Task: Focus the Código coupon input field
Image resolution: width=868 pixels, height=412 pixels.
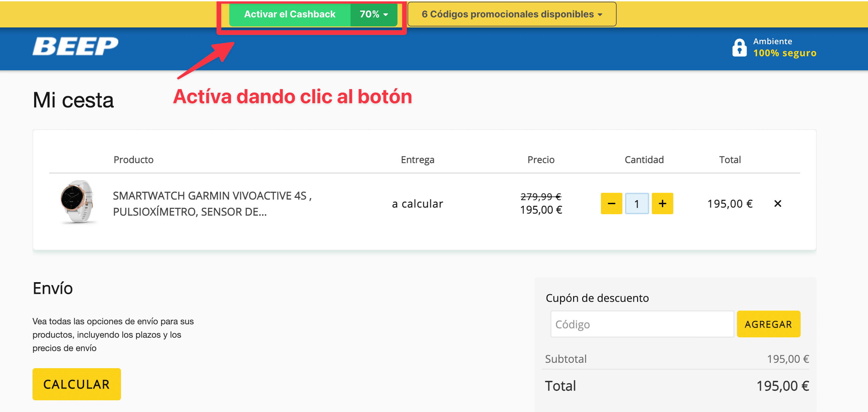Action: (x=641, y=324)
